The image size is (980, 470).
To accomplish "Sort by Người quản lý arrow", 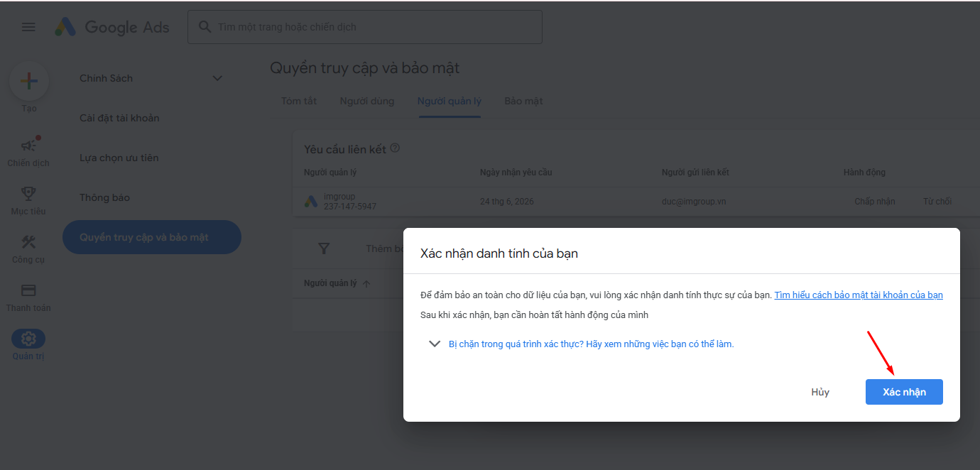I will coord(366,283).
